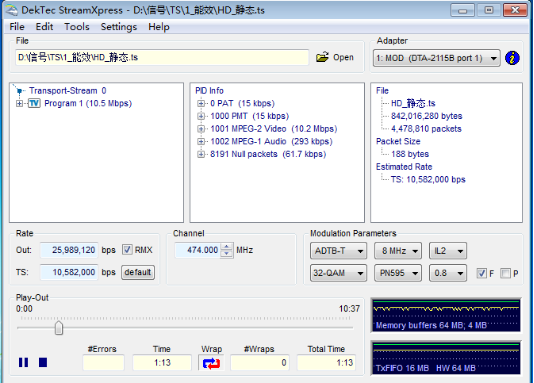534x383 pixels.
Task: Select 8191 Null packets (61.7 kbps) row
Action: click(268, 154)
